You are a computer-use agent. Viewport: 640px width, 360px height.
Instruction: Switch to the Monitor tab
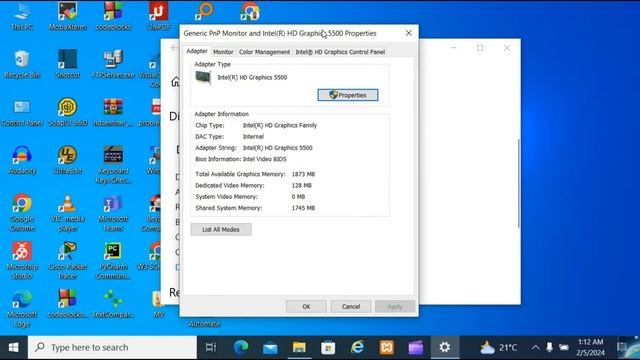click(223, 52)
